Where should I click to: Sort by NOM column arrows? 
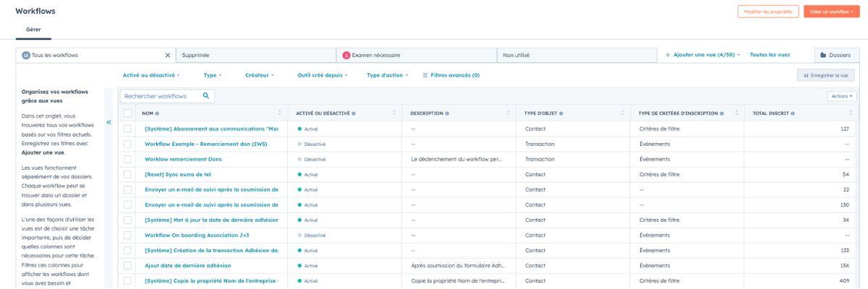click(279, 113)
